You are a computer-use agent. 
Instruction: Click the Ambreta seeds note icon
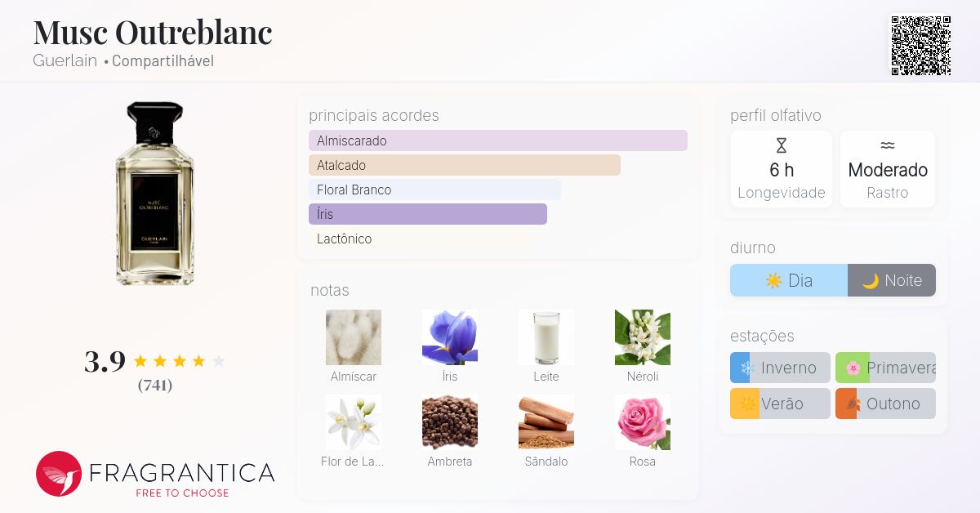(x=449, y=422)
